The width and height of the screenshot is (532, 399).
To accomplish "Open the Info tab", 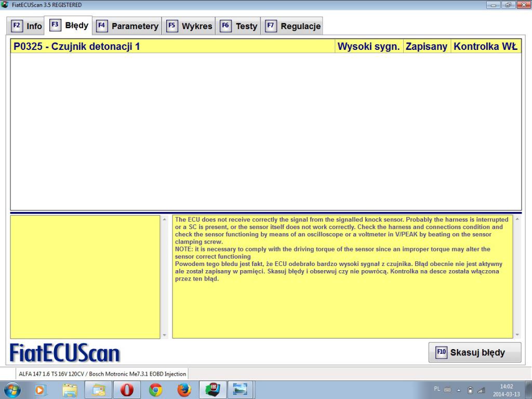I will 26,26.
